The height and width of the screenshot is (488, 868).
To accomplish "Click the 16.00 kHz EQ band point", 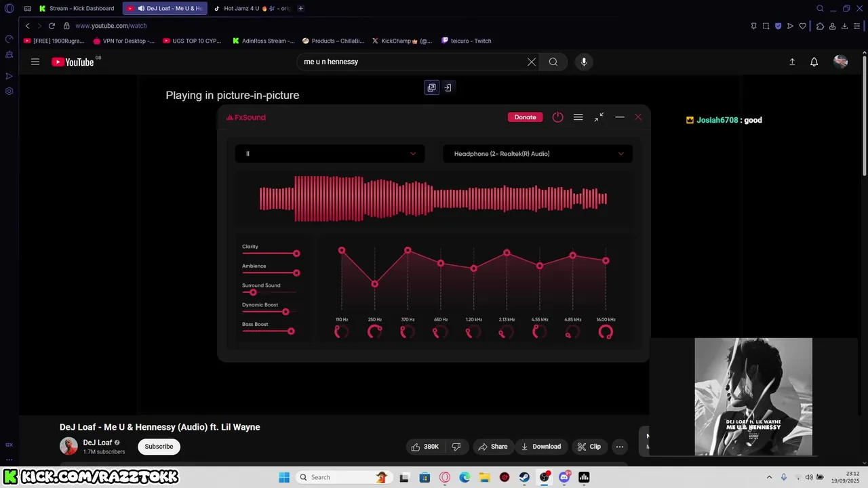I will point(606,261).
